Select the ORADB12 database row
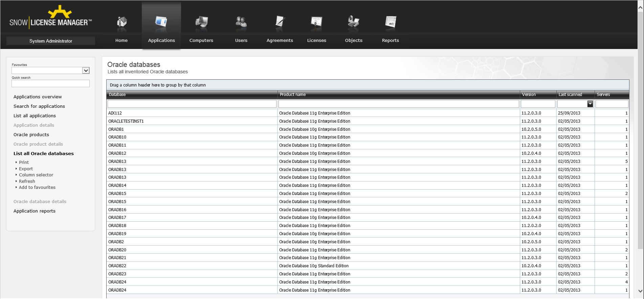 tap(368, 153)
